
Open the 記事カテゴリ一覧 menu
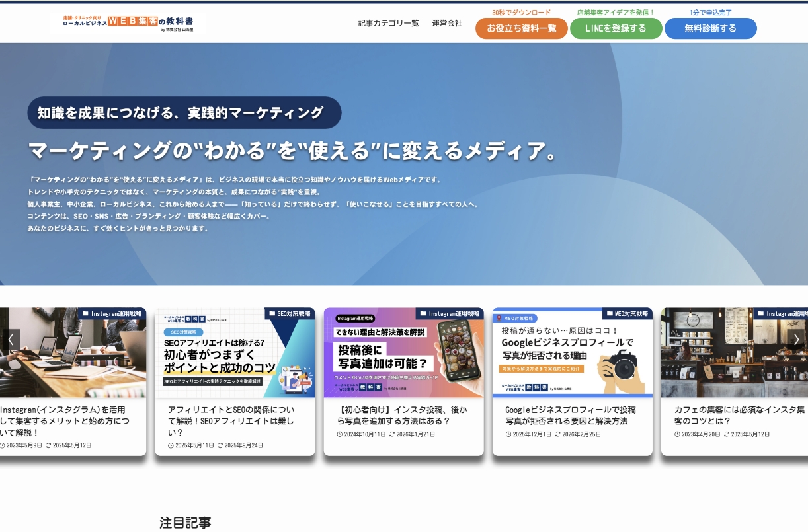pos(388,23)
